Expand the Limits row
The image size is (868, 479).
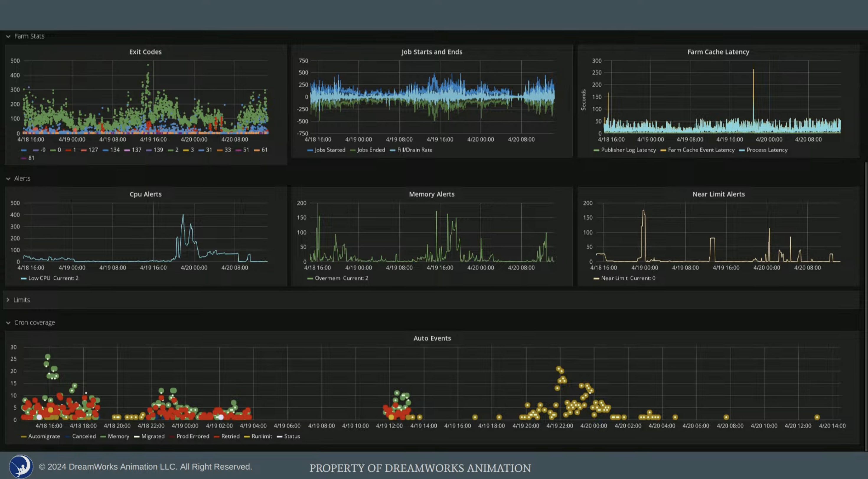(22, 300)
